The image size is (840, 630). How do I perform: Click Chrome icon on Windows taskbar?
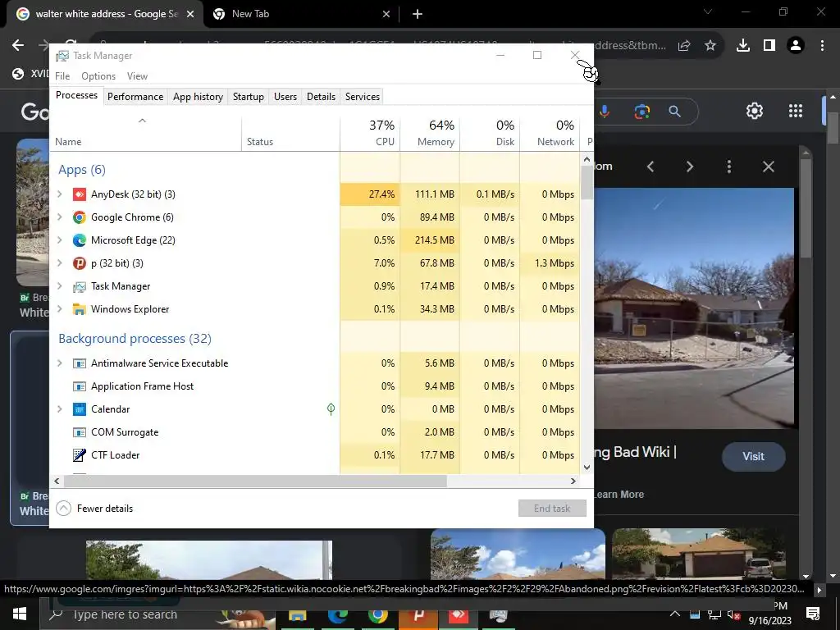(377, 615)
